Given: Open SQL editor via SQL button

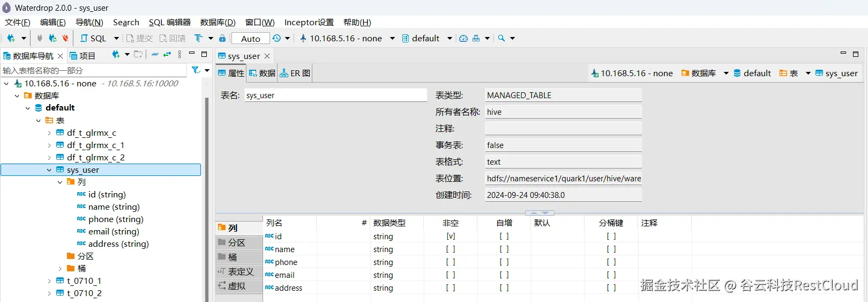Looking at the screenshot, I should [x=93, y=38].
